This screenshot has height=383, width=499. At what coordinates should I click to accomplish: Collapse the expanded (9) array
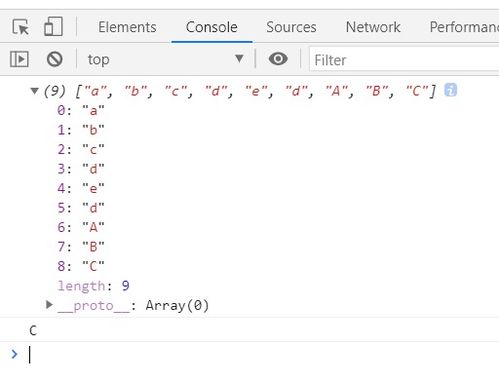pyautogui.click(x=34, y=91)
